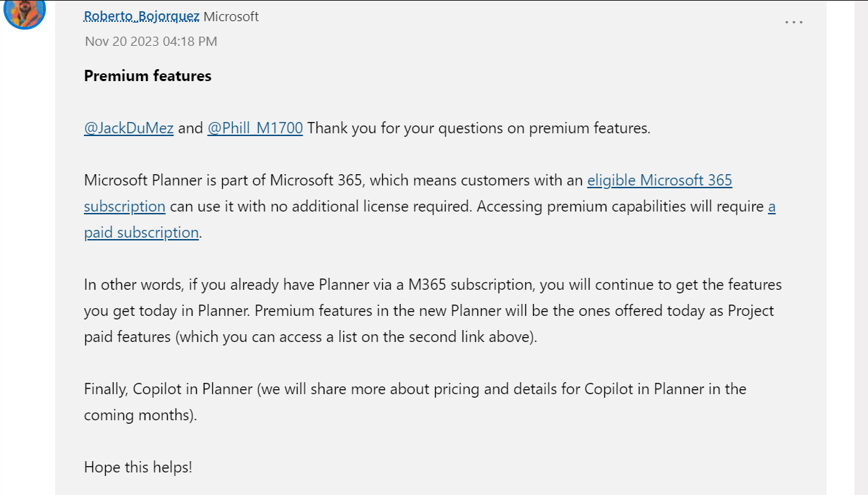Open the Roberto_Bojorquez profile link

point(142,16)
